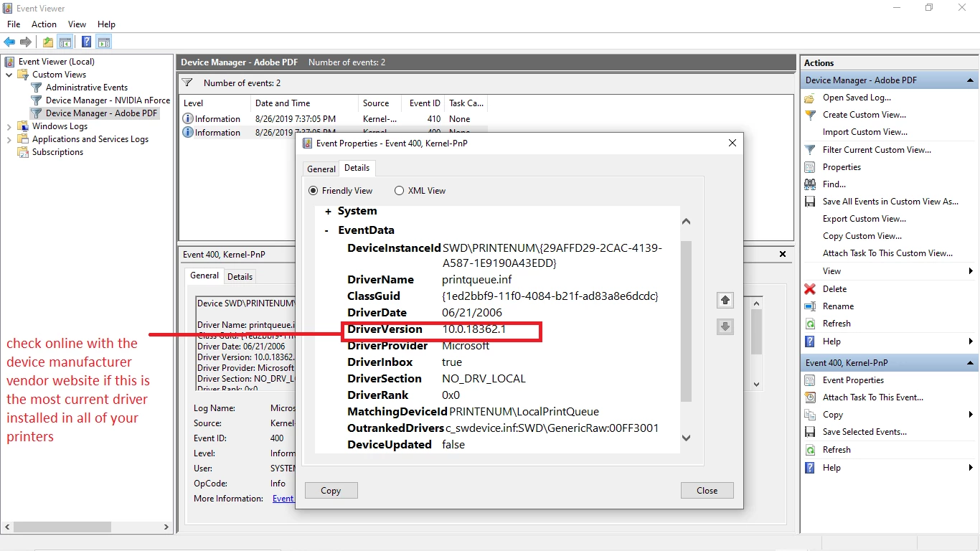Image resolution: width=980 pixels, height=551 pixels.
Task: Collapse the Event 400, Kernel-PnP actions header
Action: [x=970, y=363]
